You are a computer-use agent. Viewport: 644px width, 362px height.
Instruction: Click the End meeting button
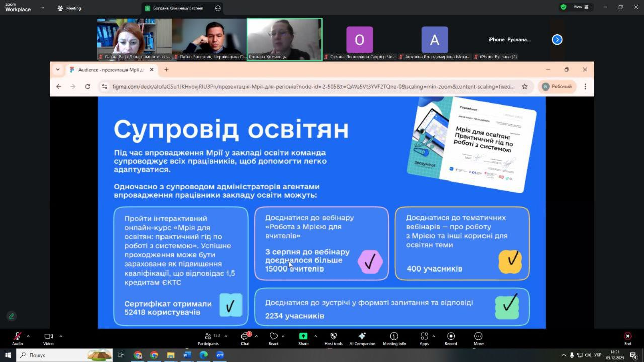[x=627, y=339]
